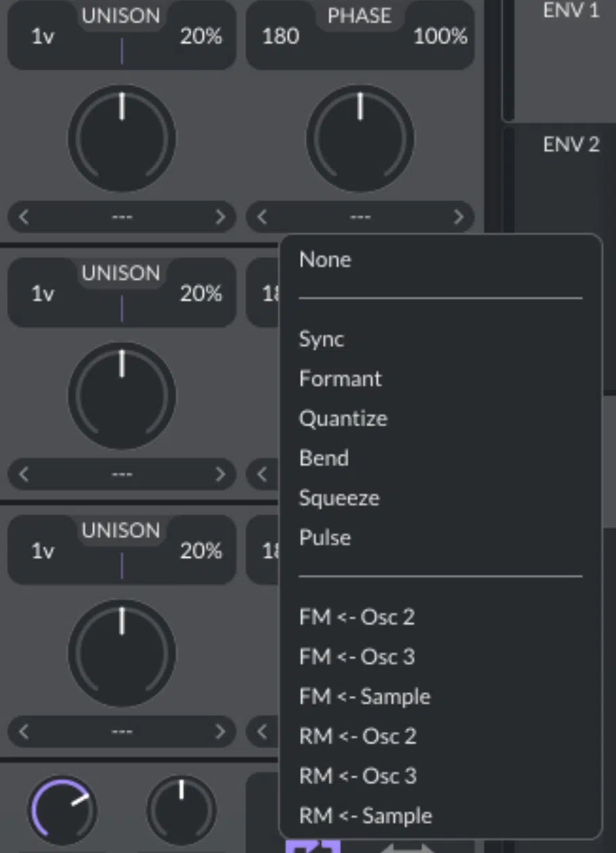The width and height of the screenshot is (616, 853).
Task: Select RM <- Sample at the menu bottom
Action: [x=365, y=816]
